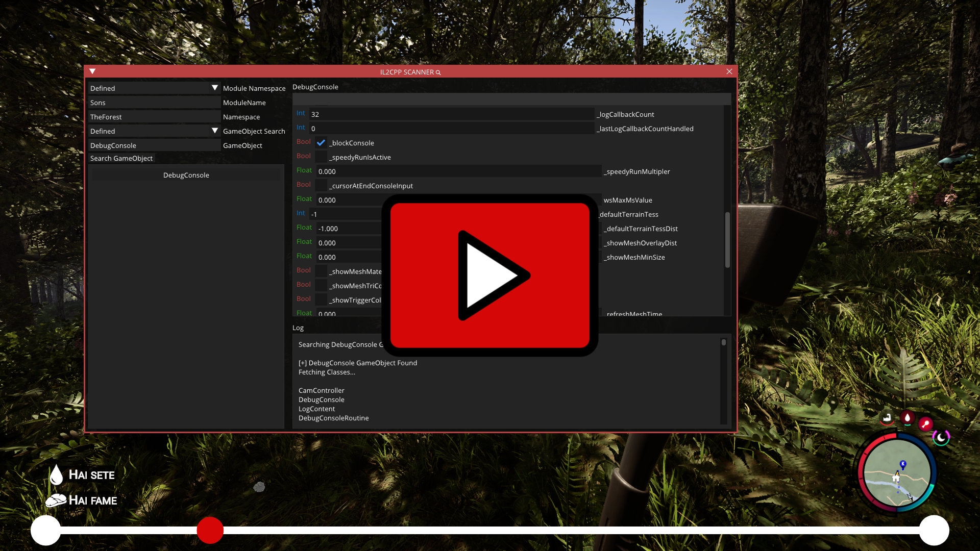The height and width of the screenshot is (551, 980).
Task: Click the blue K marker on minimap
Action: point(902,464)
